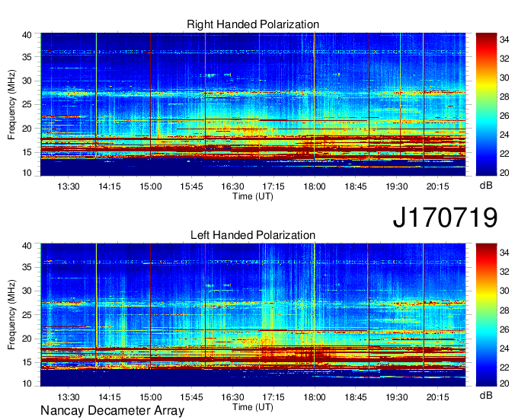Click the top color bar's '24' dB label

coord(504,135)
